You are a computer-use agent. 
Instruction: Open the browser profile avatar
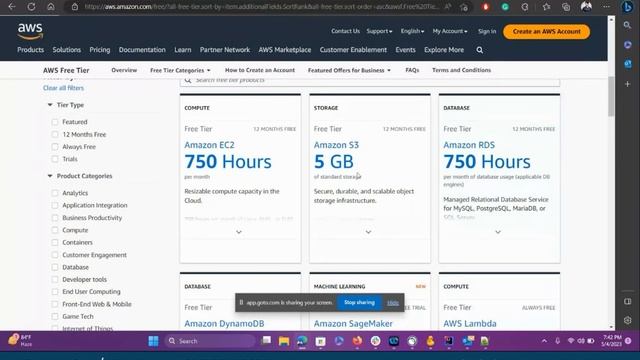coord(586,7)
